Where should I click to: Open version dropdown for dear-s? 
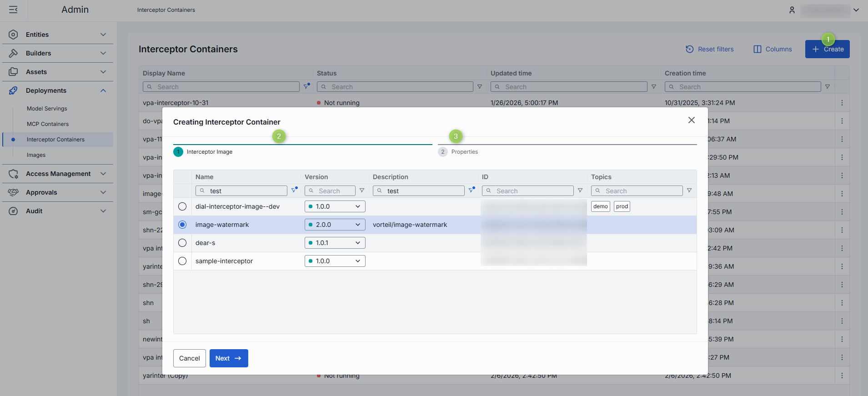[335, 243]
